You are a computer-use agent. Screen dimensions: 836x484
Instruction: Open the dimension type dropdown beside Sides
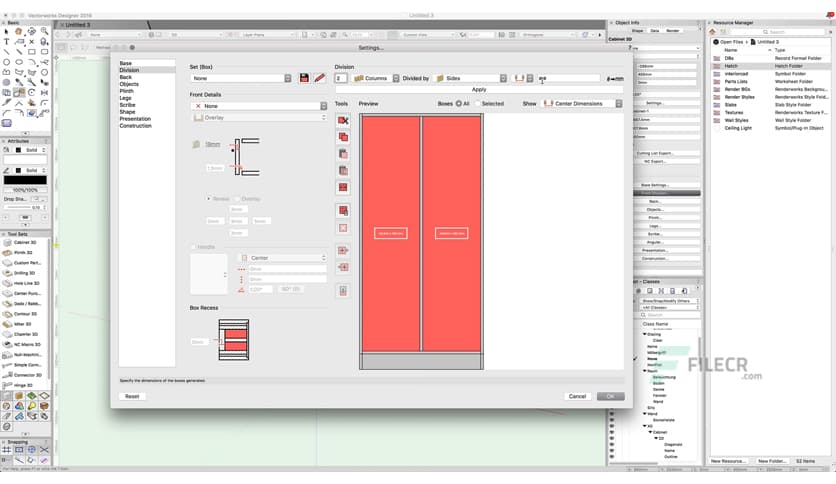[x=523, y=78]
